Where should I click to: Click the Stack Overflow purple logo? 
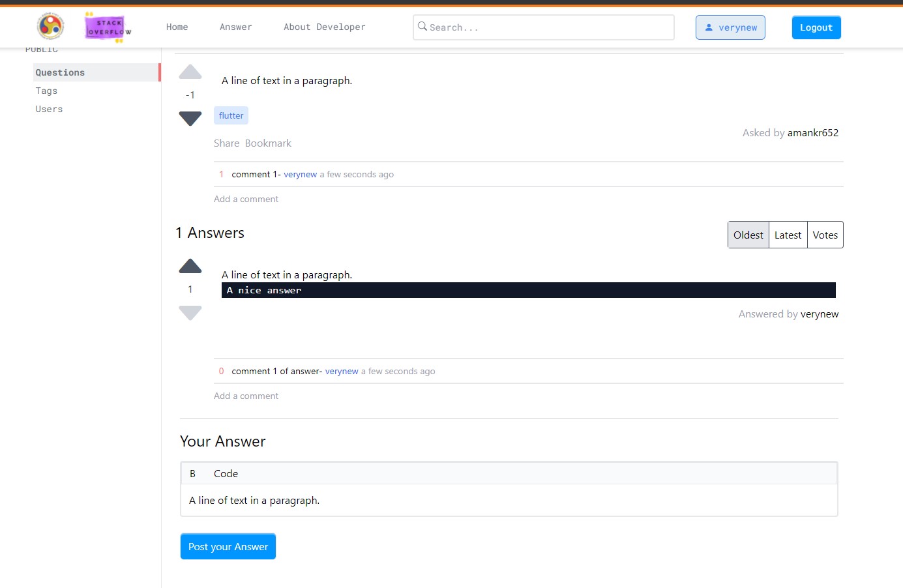108,27
